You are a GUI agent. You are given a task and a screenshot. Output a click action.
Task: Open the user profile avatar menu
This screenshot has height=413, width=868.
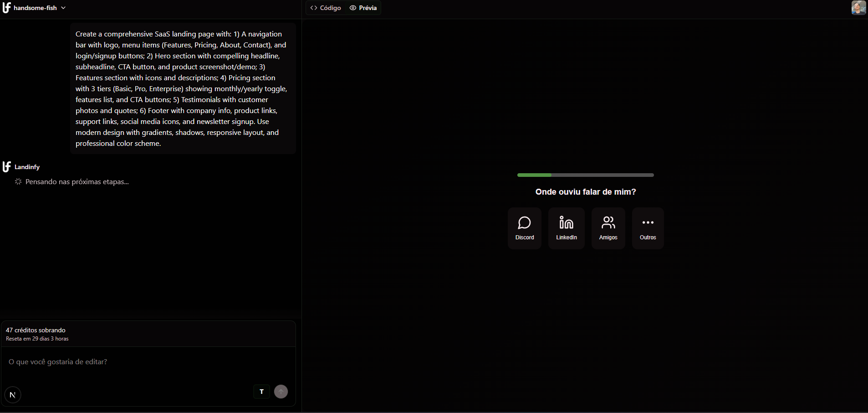858,8
